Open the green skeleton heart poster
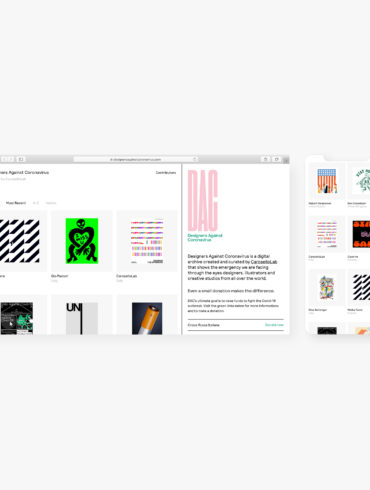 click(x=82, y=241)
